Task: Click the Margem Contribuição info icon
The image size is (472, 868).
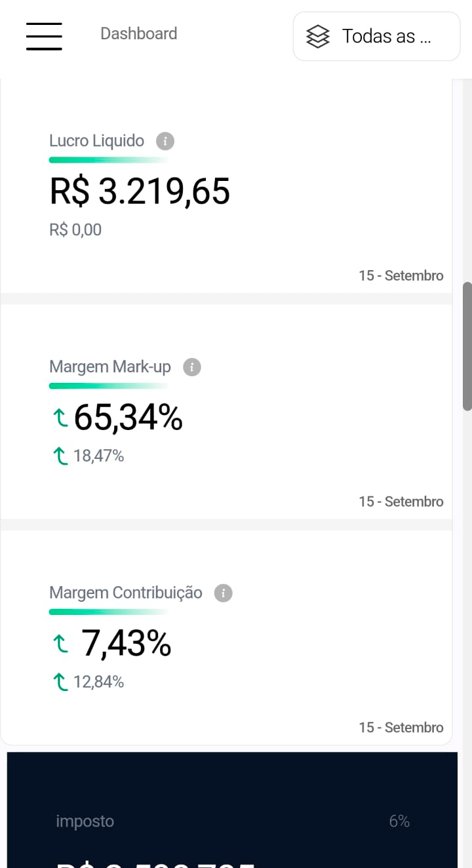Action: tap(224, 593)
